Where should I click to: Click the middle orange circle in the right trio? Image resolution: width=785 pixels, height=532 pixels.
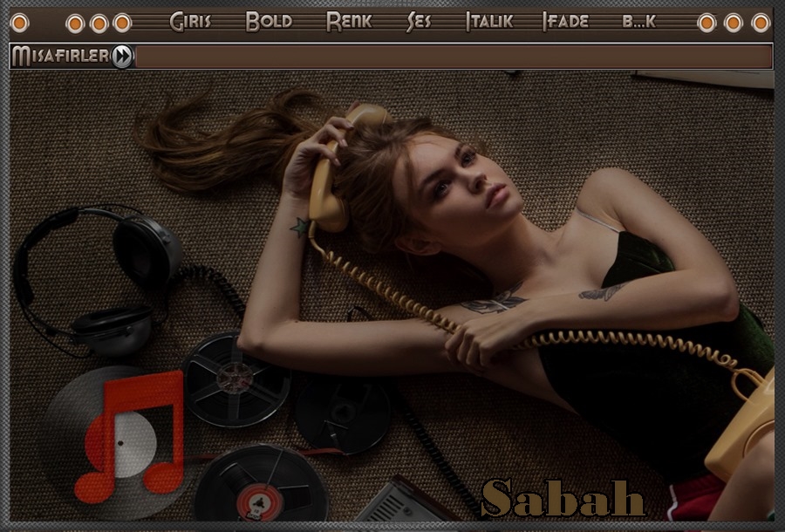coord(734,23)
